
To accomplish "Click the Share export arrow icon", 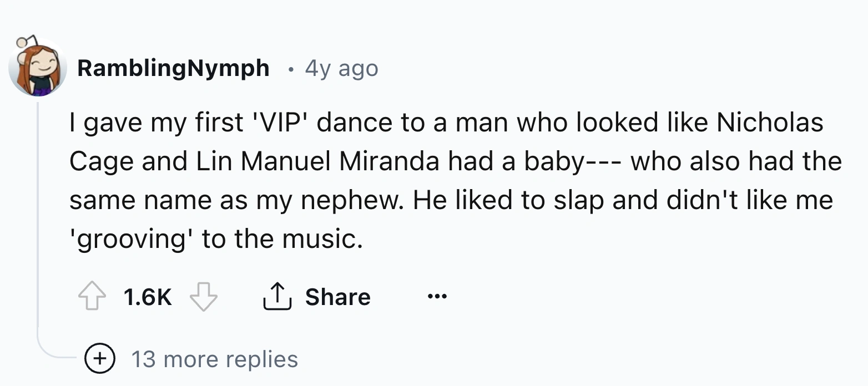I will [276, 296].
